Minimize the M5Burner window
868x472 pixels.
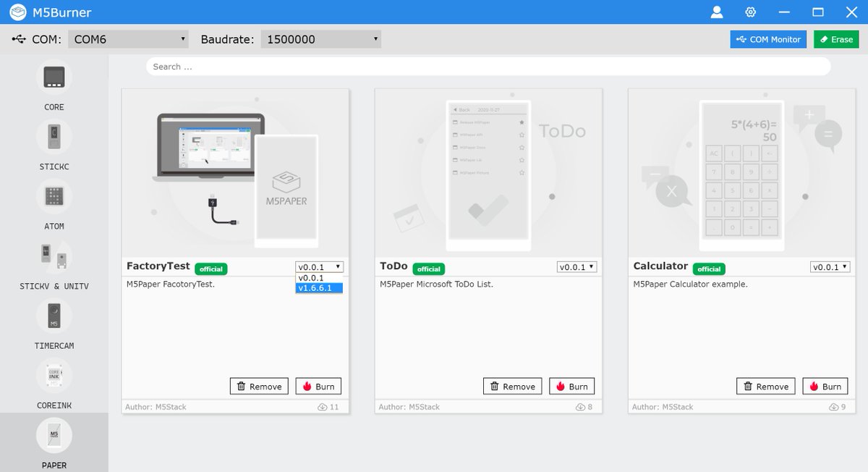point(784,12)
